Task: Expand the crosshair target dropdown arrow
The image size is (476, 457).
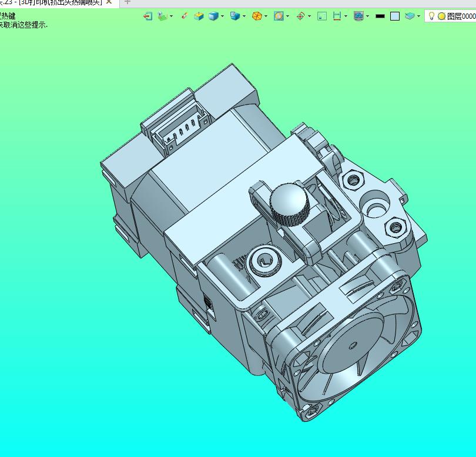Action: click(309, 16)
